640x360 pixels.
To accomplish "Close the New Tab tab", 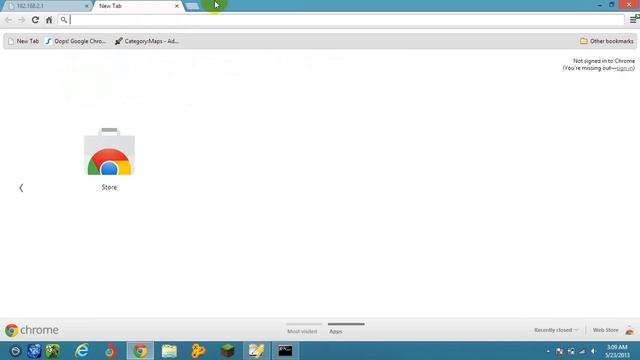I will tap(177, 6).
